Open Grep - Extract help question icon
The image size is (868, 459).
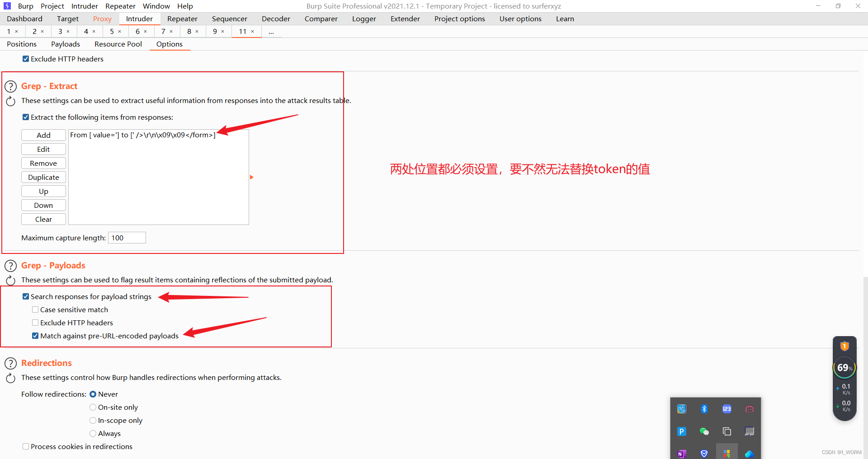point(10,86)
